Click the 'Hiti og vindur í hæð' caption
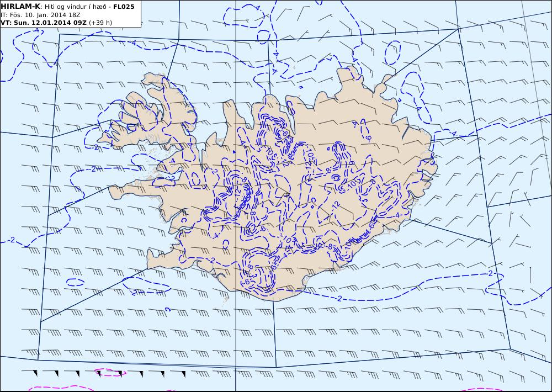 coord(75,7)
